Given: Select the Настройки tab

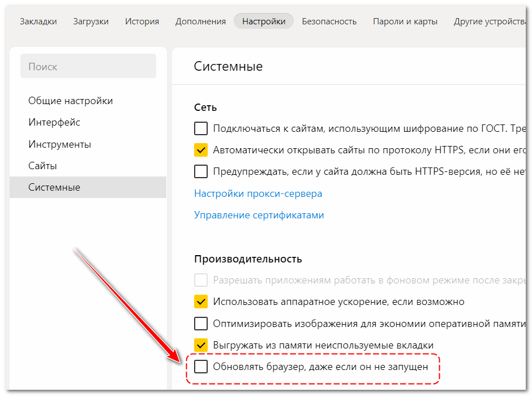Looking at the screenshot, I should coord(264,21).
